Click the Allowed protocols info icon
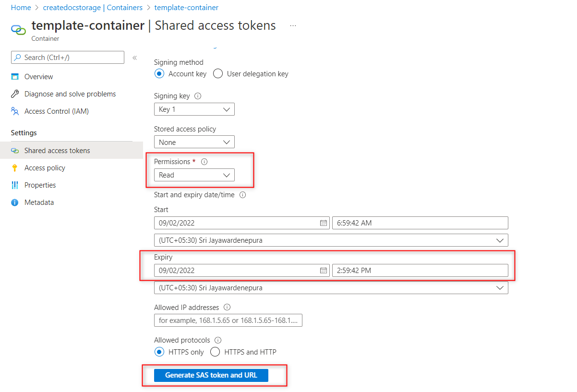This screenshot has height=392, width=577. (x=218, y=340)
